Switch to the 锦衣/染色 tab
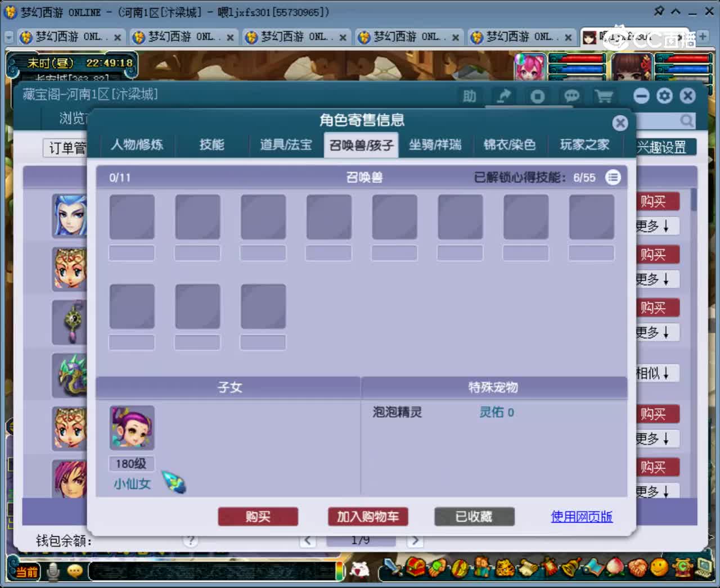Image resolution: width=720 pixels, height=588 pixels. coord(510,145)
